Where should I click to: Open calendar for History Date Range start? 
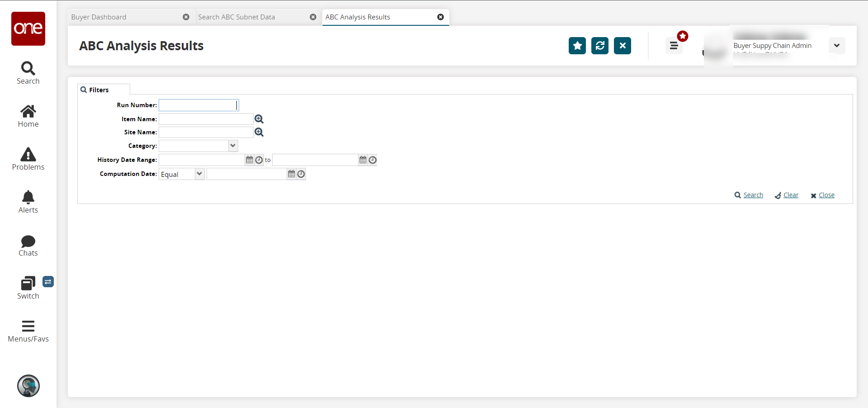(250, 160)
